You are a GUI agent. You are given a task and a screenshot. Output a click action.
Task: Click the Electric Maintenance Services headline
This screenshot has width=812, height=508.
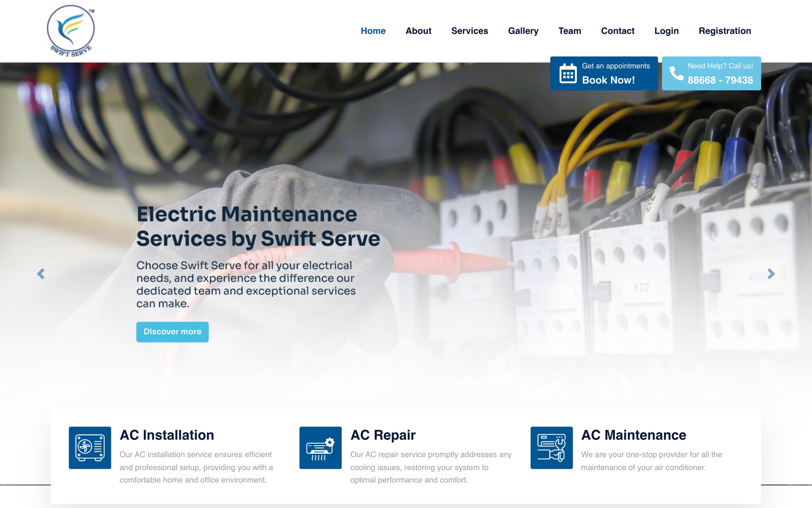click(x=258, y=226)
